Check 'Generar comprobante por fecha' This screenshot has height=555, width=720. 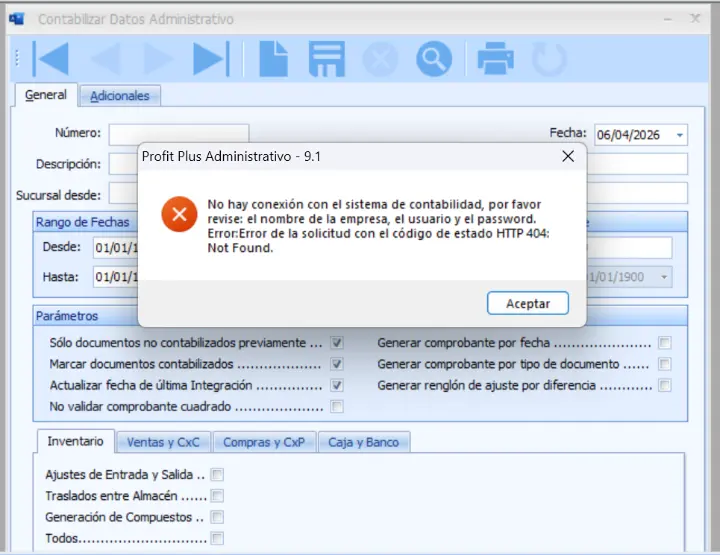click(664, 342)
